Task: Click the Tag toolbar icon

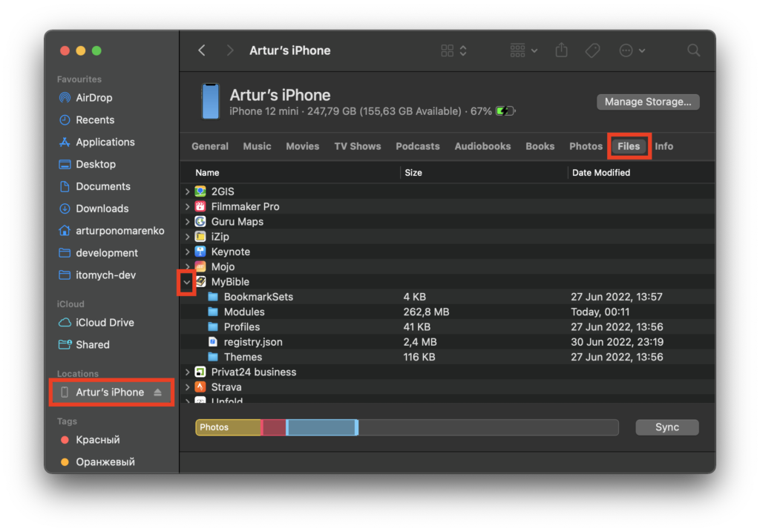Action: [x=592, y=50]
